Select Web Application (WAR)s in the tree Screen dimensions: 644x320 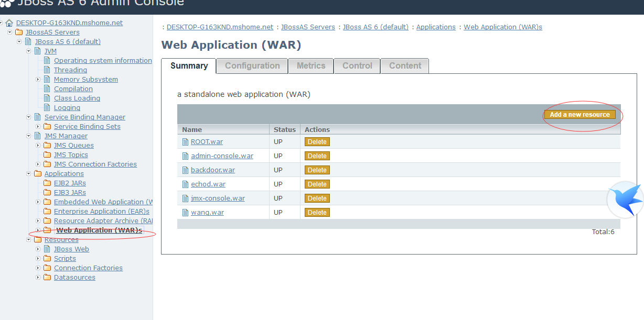(99, 230)
